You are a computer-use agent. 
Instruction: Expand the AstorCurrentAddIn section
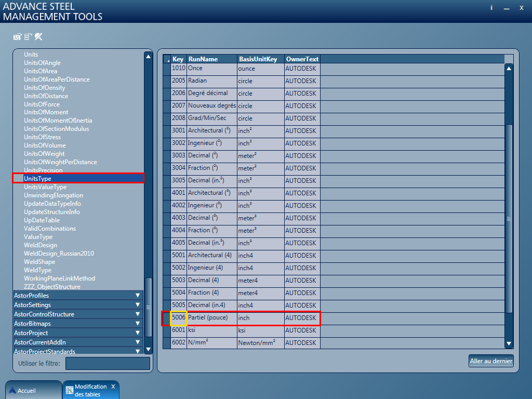(78, 342)
